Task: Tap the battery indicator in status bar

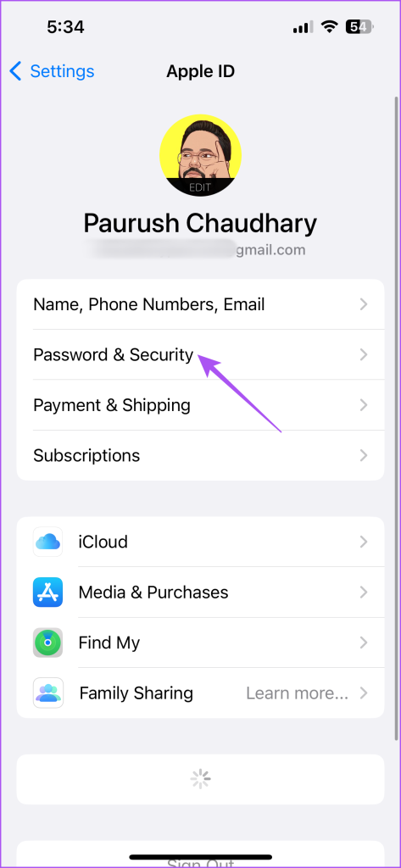Action: (x=359, y=27)
